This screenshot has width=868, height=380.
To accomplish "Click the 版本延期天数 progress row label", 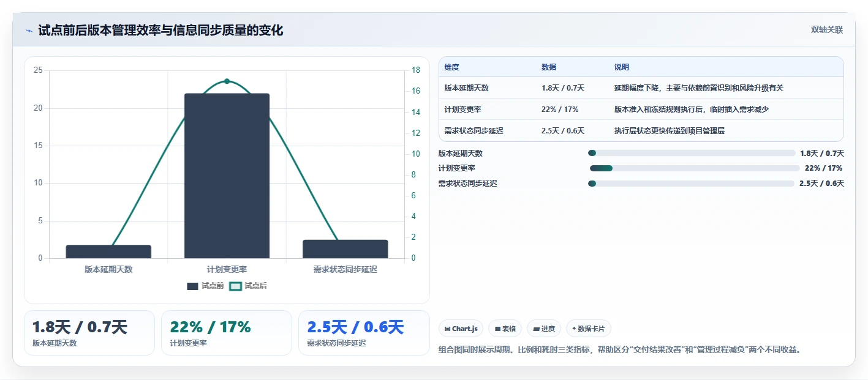I will [x=461, y=154].
